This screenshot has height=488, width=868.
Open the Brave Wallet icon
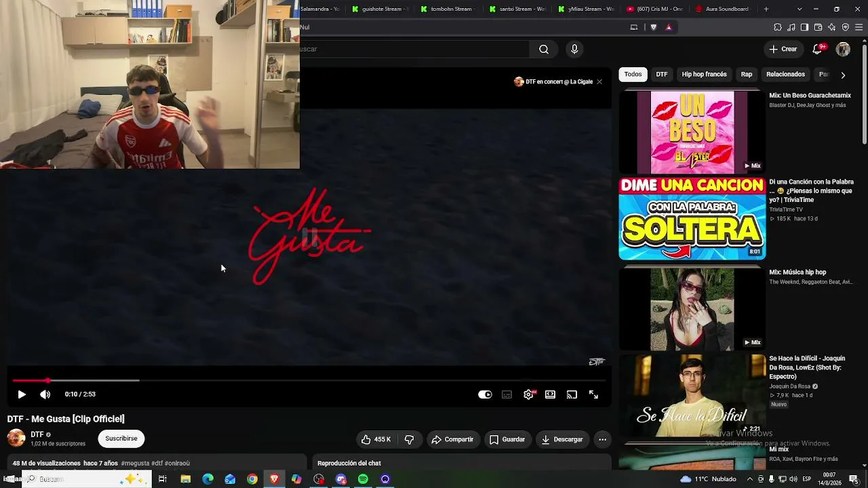[x=818, y=27]
